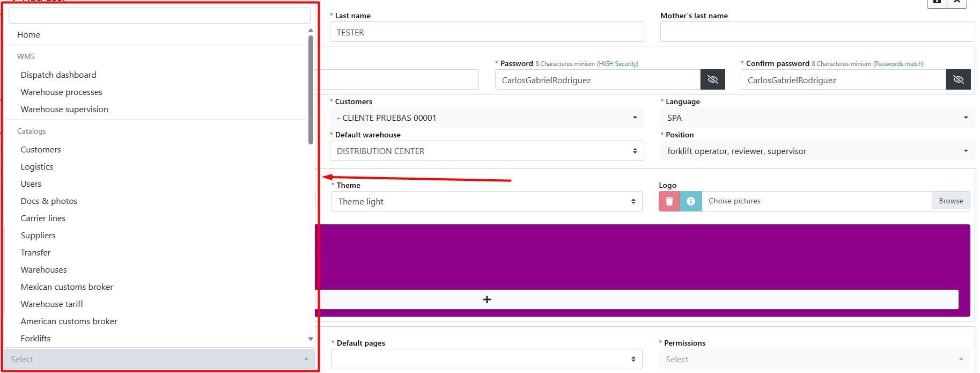Open the Theme light selector

tap(487, 202)
